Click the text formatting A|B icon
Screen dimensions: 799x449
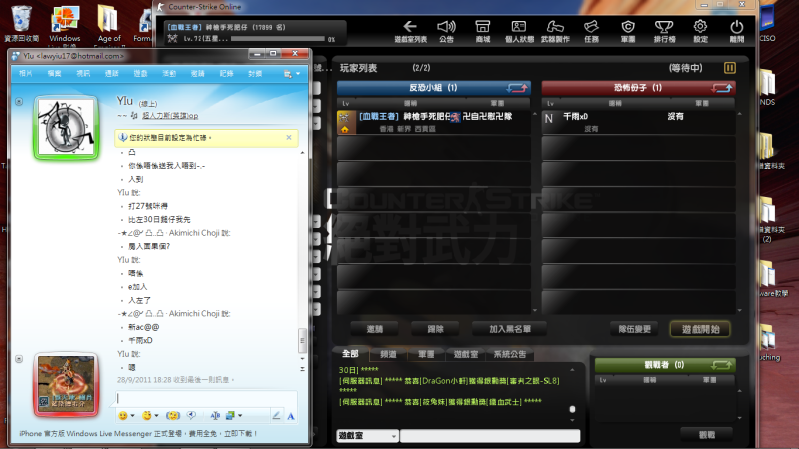click(x=215, y=415)
